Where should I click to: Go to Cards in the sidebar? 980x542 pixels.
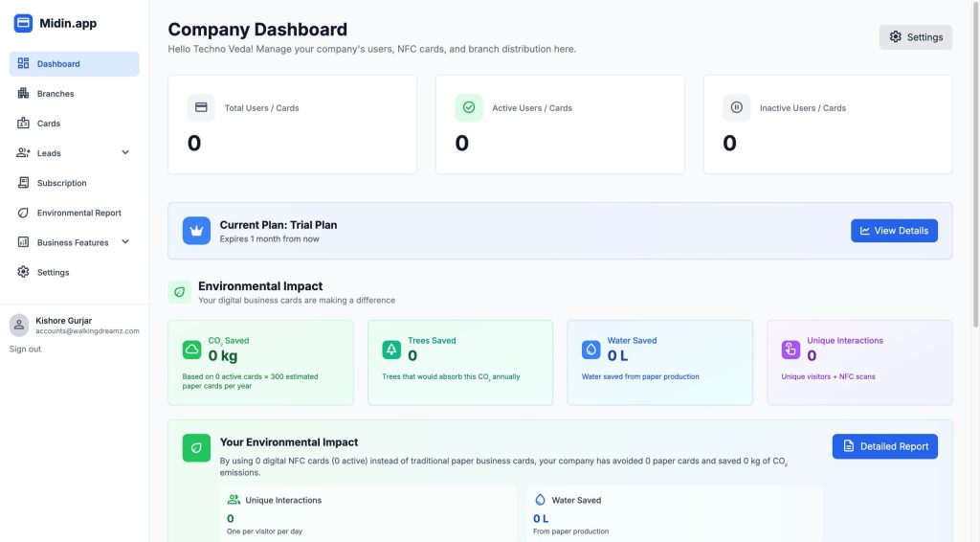tap(49, 124)
